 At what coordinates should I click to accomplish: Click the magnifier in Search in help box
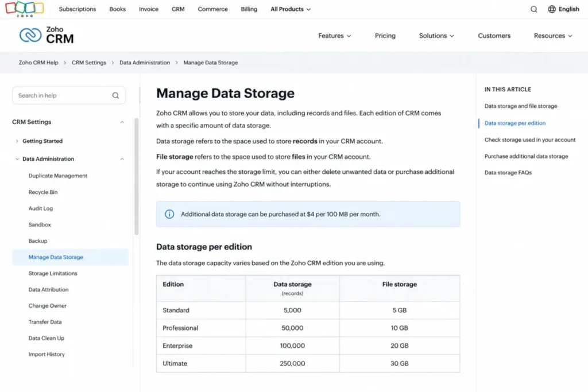[115, 96]
